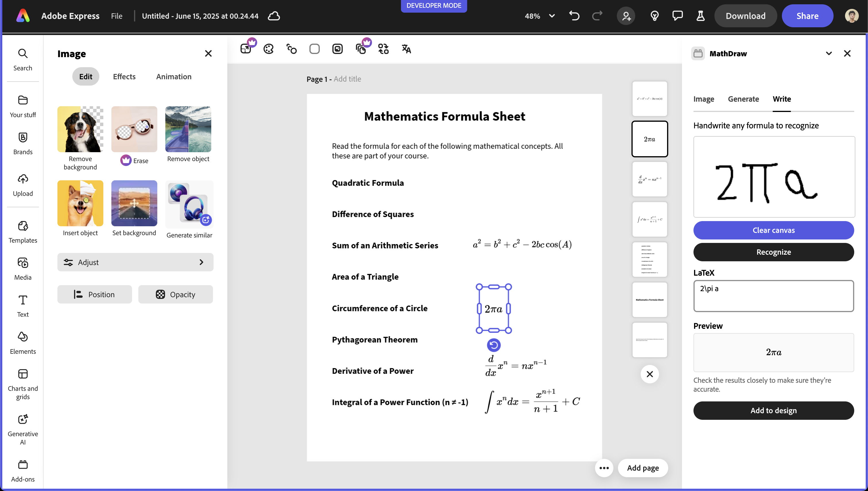Click the invite collaborator icon
This screenshot has width=868, height=491.
coord(626,16)
